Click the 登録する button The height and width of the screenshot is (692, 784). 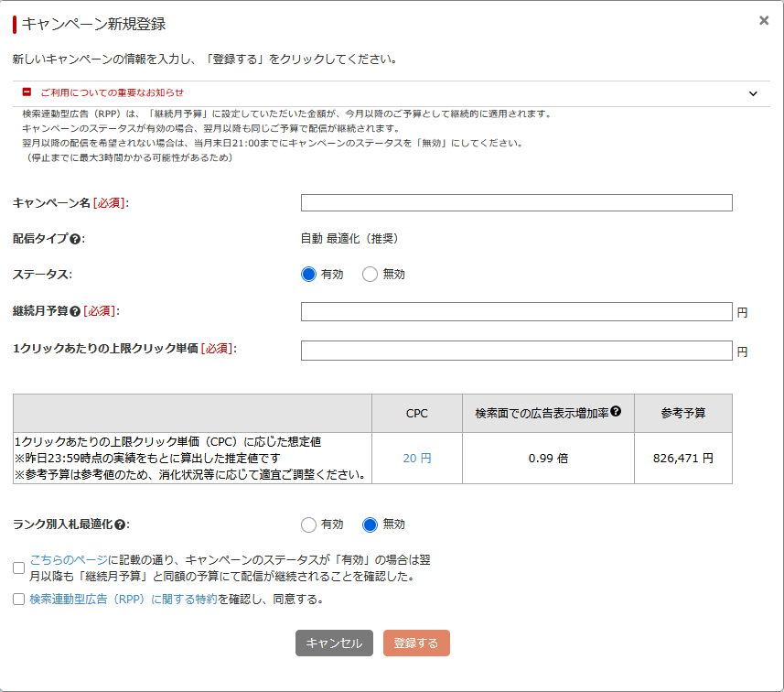pyautogui.click(x=416, y=643)
